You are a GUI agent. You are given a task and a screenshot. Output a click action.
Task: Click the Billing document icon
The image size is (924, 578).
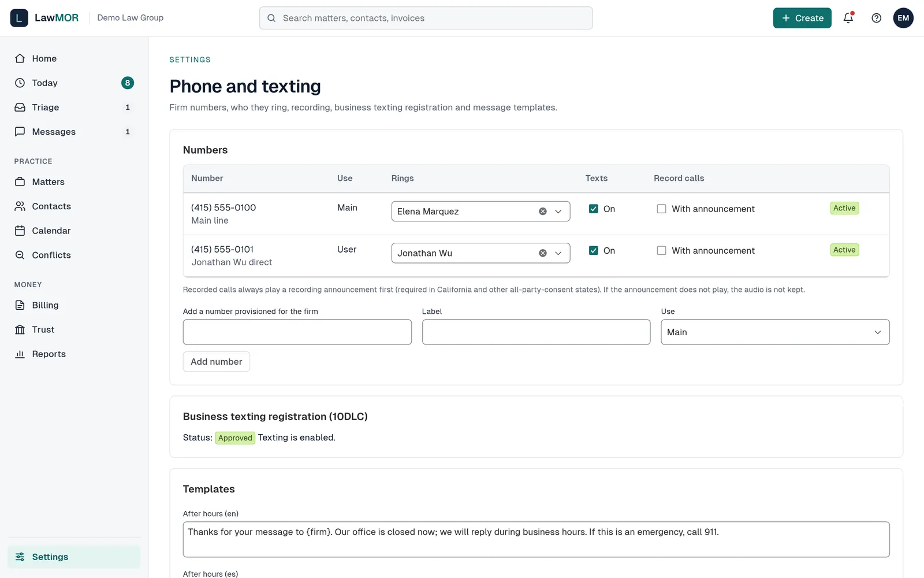20,305
